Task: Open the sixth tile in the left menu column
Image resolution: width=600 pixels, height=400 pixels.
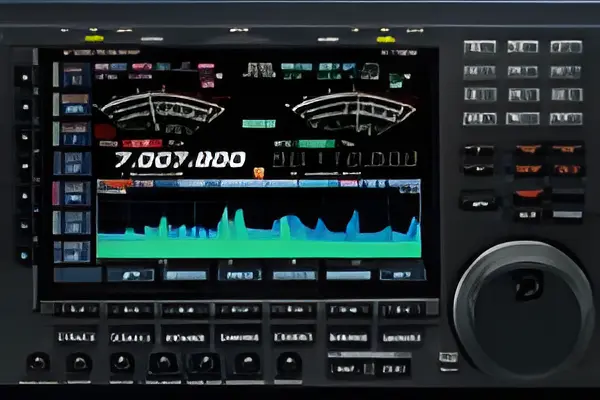Action: (72, 222)
